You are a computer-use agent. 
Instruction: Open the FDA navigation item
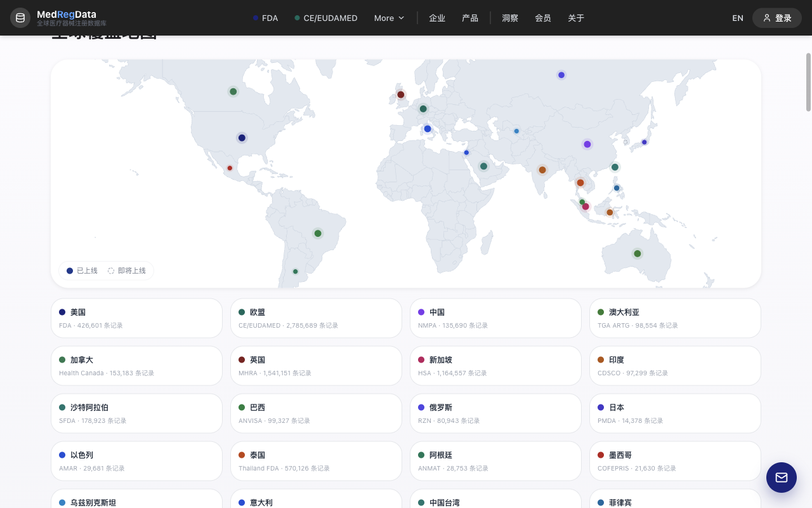click(265, 18)
